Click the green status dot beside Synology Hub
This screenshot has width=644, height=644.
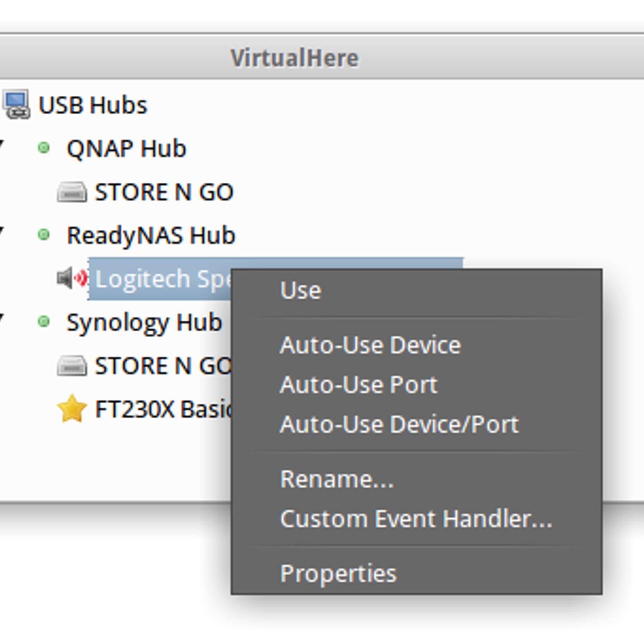point(43,322)
